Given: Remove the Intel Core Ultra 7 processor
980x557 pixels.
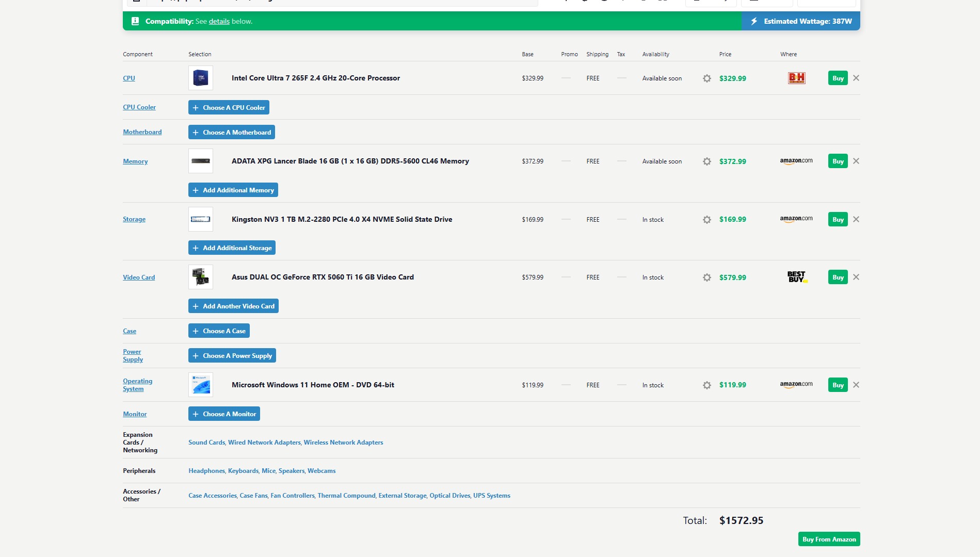Looking at the screenshot, I should 856,78.
